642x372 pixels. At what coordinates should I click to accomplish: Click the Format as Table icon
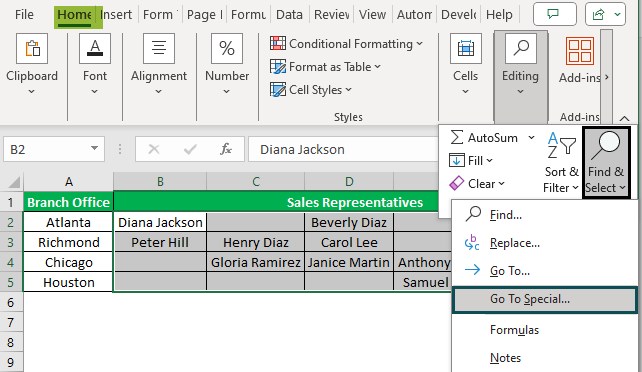click(278, 66)
